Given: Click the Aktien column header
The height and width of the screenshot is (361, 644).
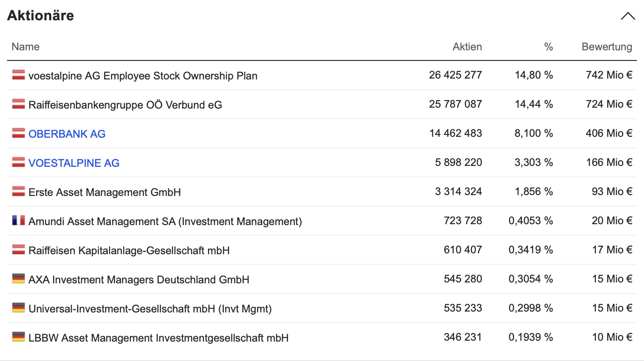Looking at the screenshot, I should (467, 47).
